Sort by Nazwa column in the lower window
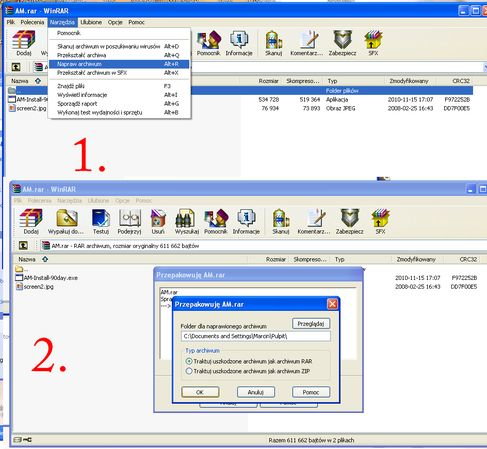This screenshot has width=487, height=449. [x=27, y=259]
